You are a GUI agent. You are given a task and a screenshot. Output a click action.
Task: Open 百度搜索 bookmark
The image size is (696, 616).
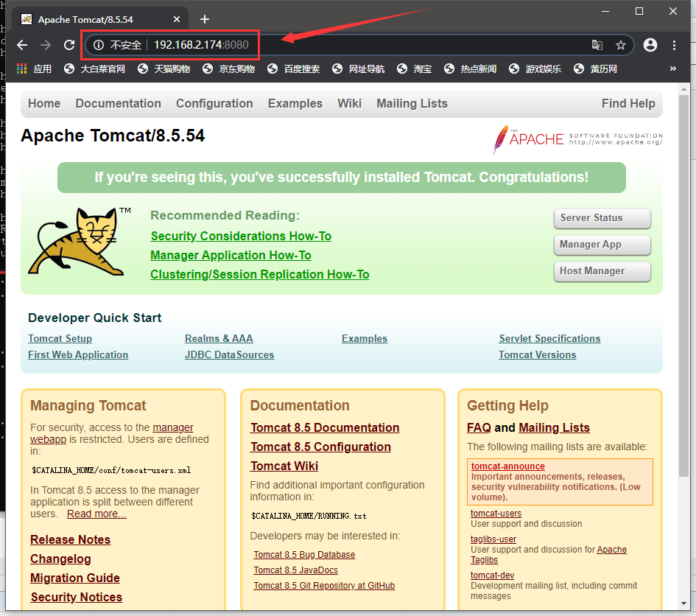tap(293, 69)
